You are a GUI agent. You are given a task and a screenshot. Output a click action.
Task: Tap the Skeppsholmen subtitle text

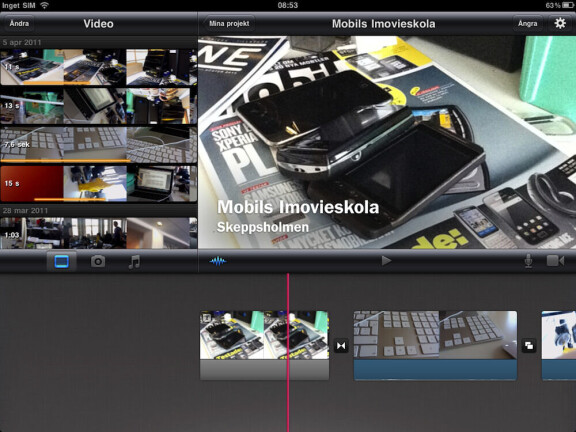coord(263,227)
